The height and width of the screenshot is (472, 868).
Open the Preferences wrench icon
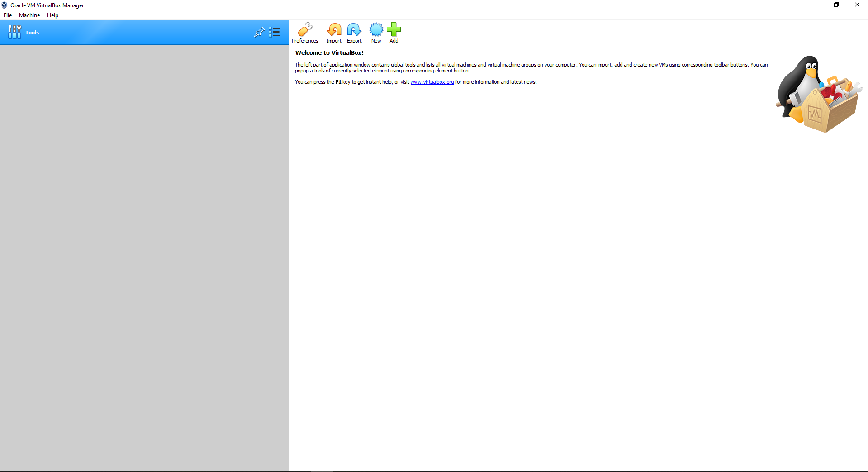(x=305, y=33)
